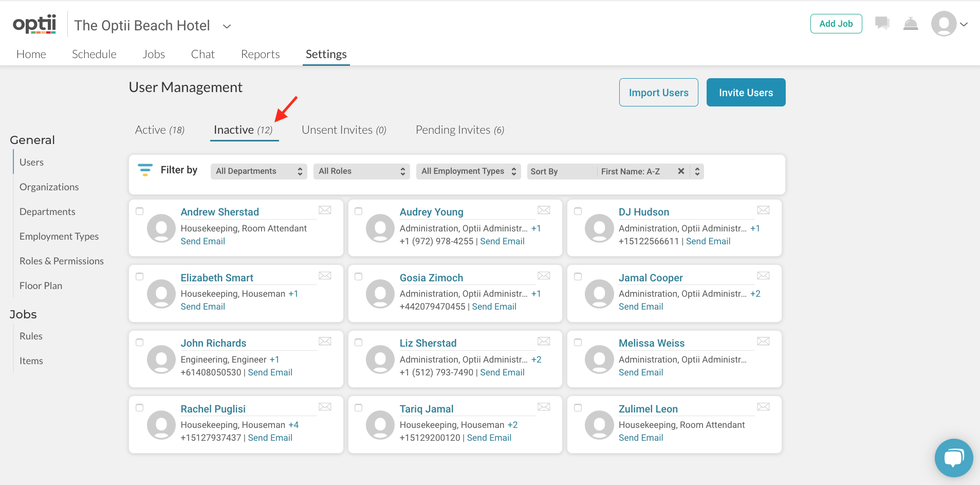Screen dimensions: 980x485
Task: Click envelope icon on Liz Sherstad card
Action: point(544,341)
